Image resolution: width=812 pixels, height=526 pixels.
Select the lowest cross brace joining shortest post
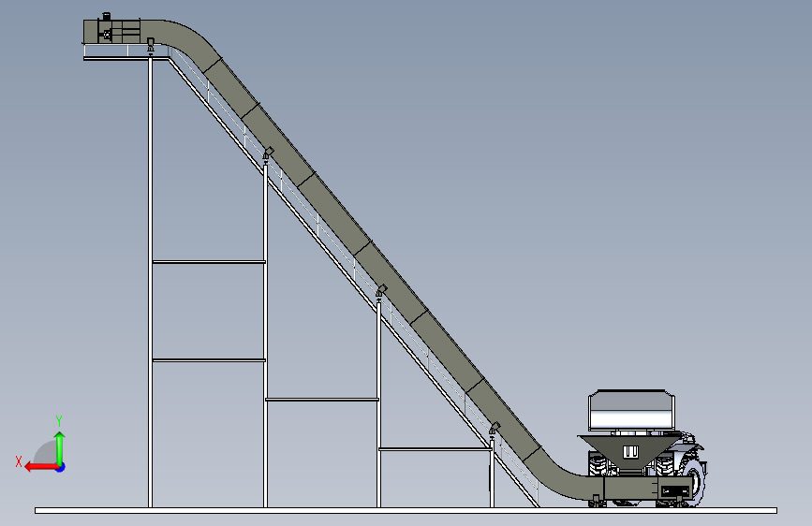[x=435, y=449]
